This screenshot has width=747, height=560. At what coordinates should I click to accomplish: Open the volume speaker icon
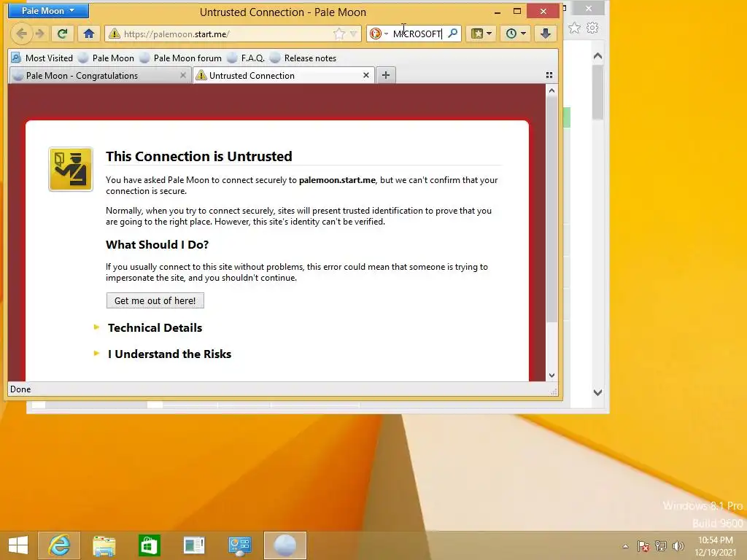(x=678, y=546)
